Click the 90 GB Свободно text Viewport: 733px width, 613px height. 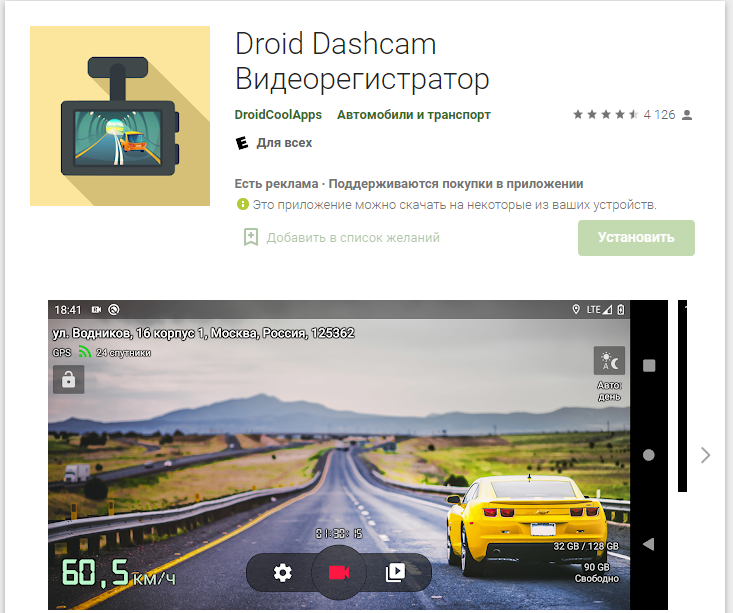[x=596, y=573]
